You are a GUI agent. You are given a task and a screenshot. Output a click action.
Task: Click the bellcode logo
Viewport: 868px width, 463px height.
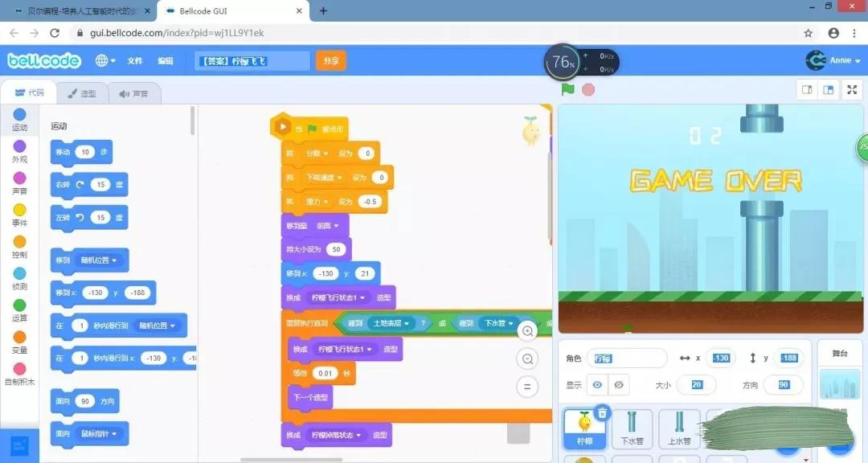click(44, 60)
